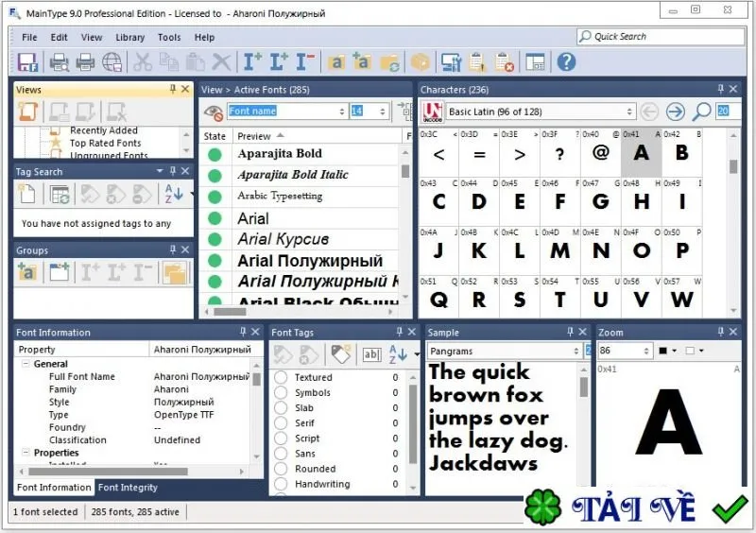Open the Pangrams sample dropdown
Viewport: 756px width, 533px height.
click(576, 352)
